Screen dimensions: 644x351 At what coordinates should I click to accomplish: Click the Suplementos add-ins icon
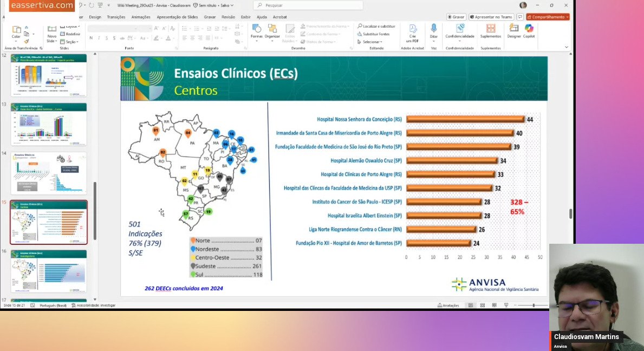(x=491, y=31)
